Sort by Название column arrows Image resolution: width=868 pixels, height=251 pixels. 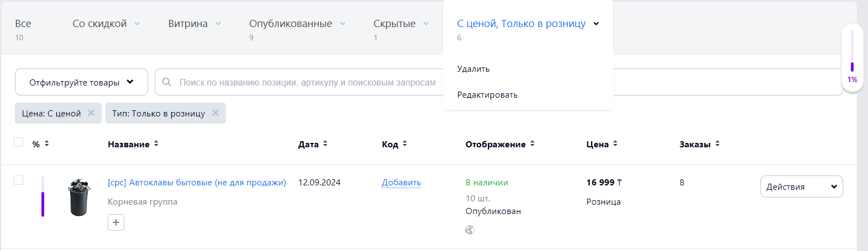pyautogui.click(x=156, y=143)
